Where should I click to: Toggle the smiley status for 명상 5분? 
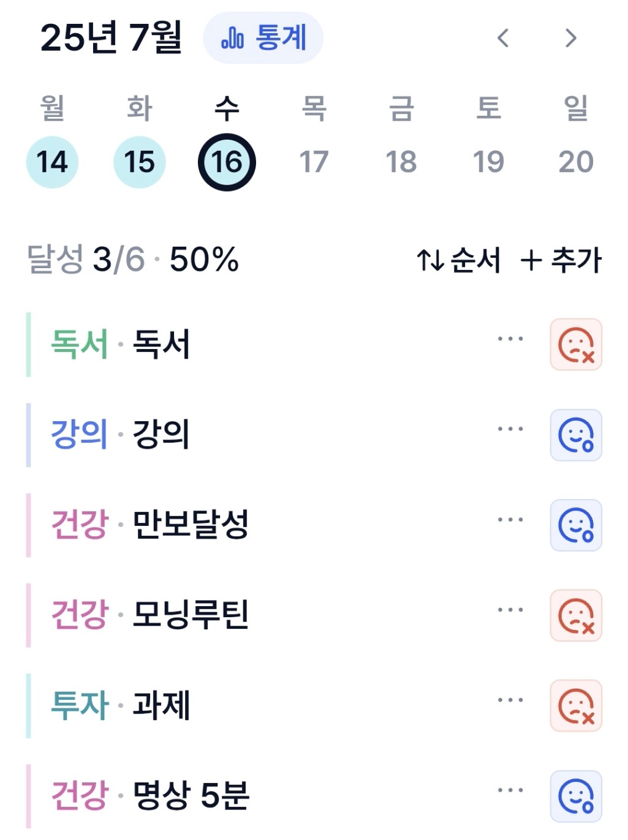click(x=576, y=796)
